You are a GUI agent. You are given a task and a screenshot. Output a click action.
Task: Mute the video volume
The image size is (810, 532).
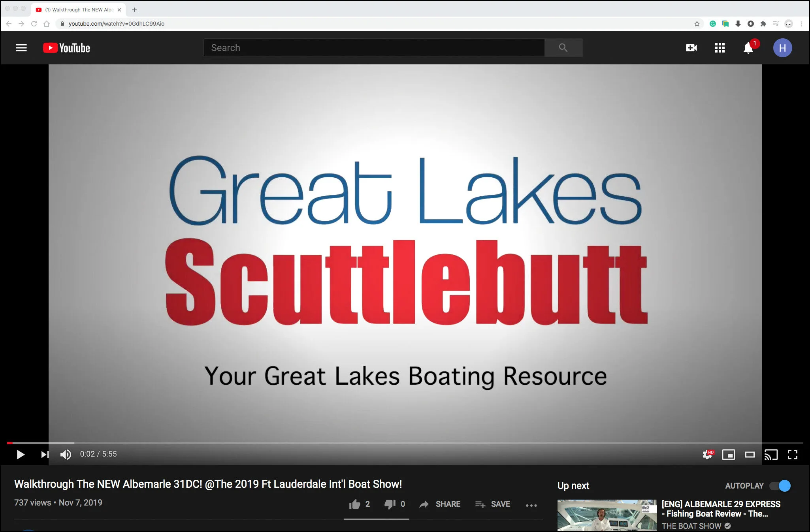pyautogui.click(x=66, y=454)
